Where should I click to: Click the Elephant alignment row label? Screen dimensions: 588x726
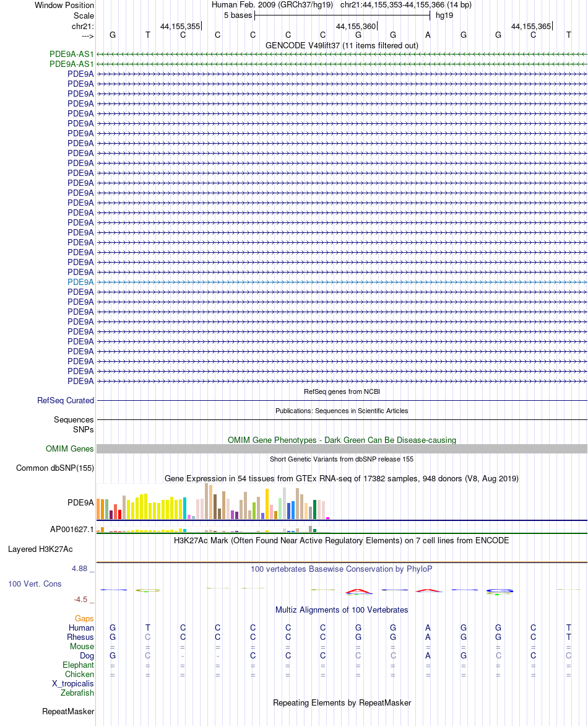(x=78, y=665)
